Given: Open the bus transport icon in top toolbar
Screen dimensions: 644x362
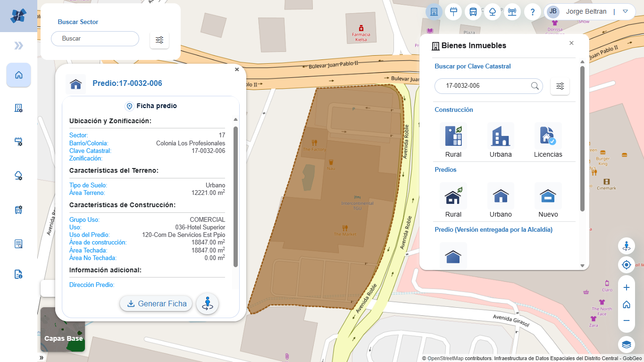Looking at the screenshot, I should point(473,12).
